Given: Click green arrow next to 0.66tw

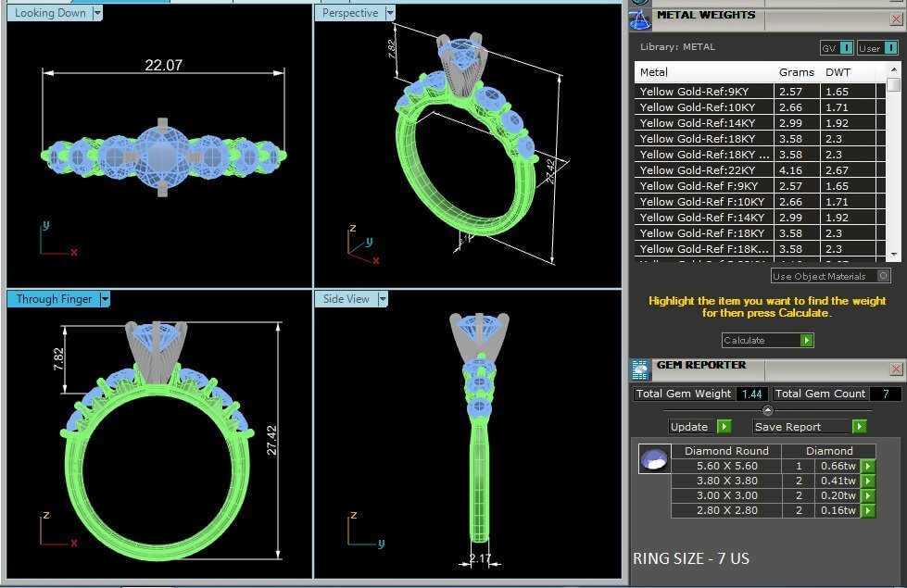Looking at the screenshot, I should pyautogui.click(x=867, y=467).
